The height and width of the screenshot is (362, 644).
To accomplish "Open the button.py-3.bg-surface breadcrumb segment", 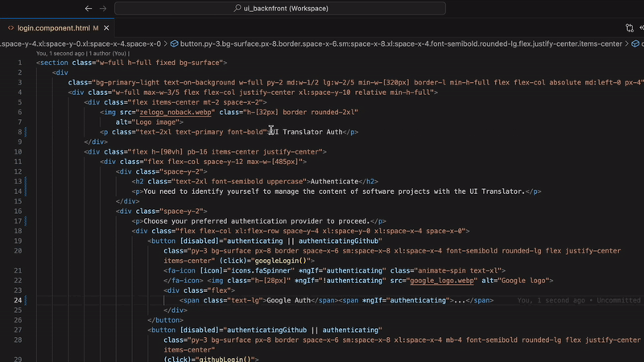I will click(401, 43).
